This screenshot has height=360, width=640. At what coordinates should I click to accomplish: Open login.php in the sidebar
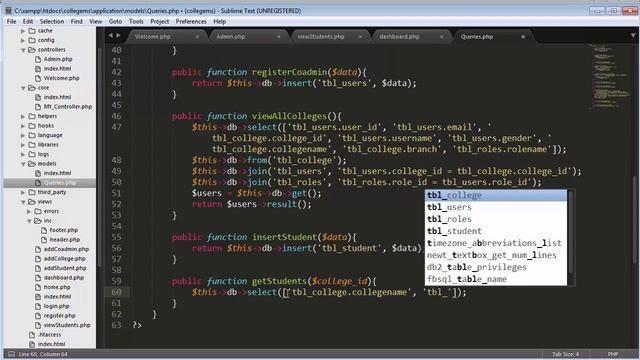pos(56,306)
